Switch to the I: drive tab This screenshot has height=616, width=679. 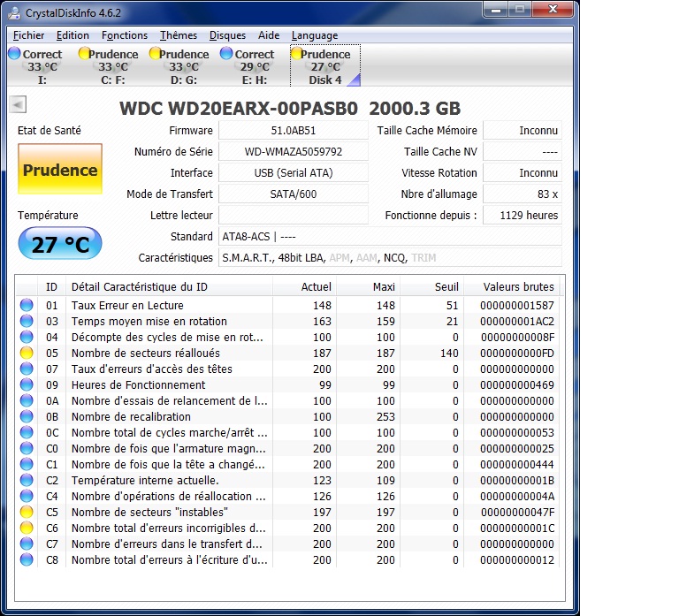(x=42, y=66)
